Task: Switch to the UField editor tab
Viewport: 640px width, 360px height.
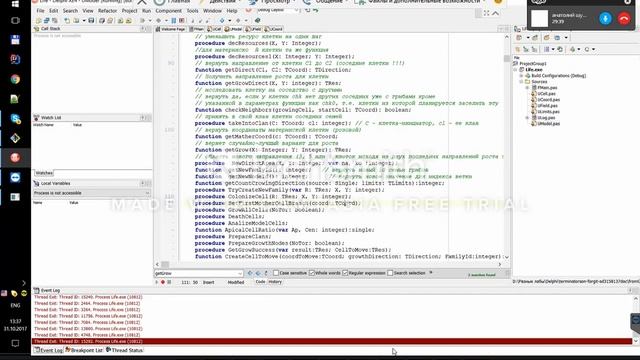Action: (x=253, y=29)
